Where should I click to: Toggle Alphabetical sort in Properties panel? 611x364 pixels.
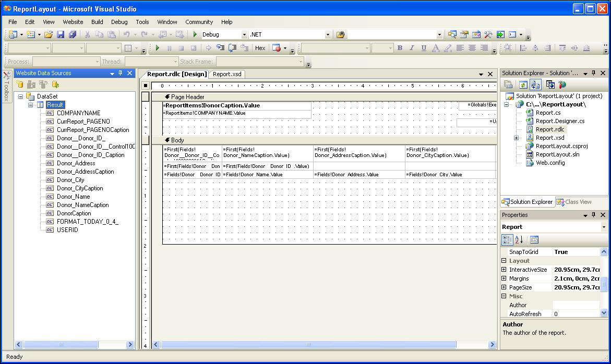coord(519,240)
